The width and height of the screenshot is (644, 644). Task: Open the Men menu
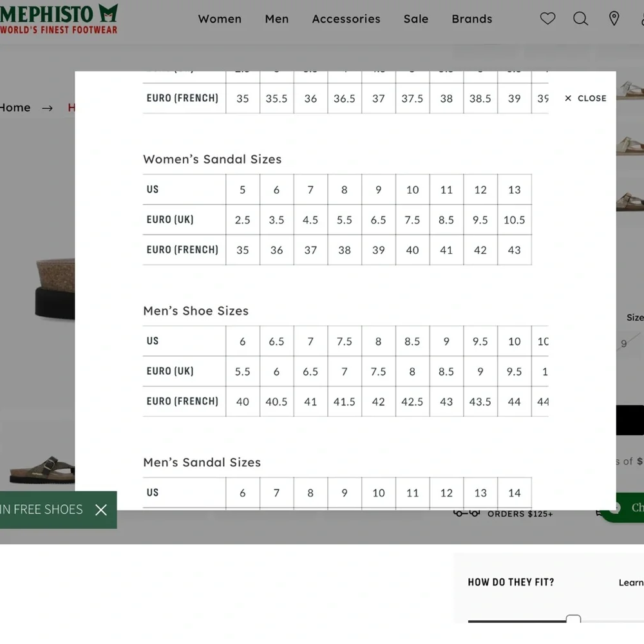(x=277, y=19)
